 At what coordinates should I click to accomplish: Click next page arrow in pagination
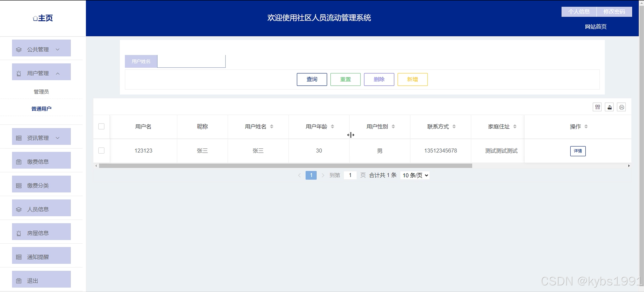[x=323, y=175]
